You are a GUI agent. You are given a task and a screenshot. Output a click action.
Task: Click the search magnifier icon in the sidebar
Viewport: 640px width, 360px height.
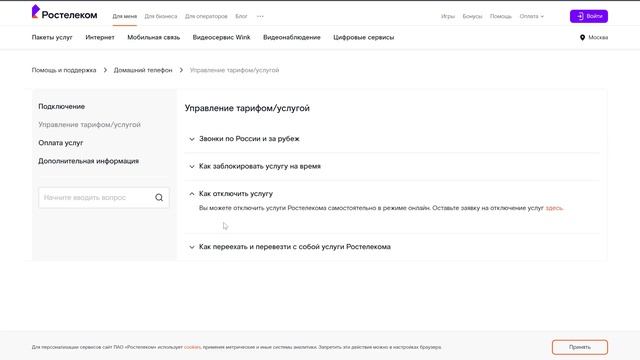pos(159,198)
